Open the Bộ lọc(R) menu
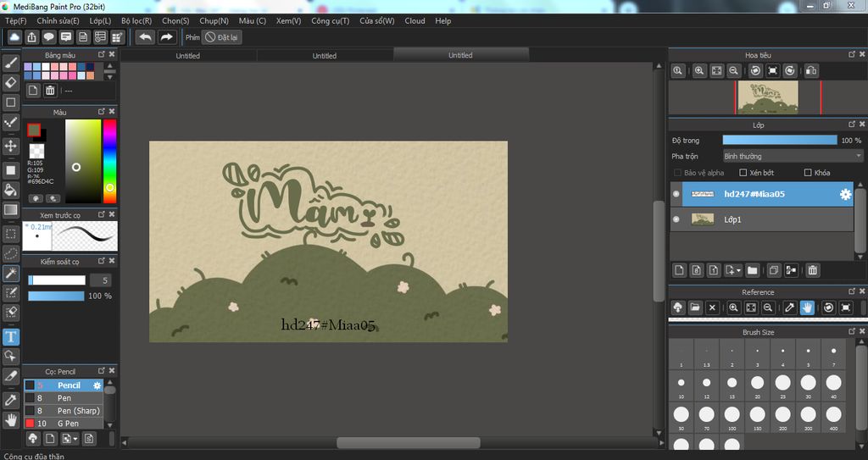 (x=136, y=20)
